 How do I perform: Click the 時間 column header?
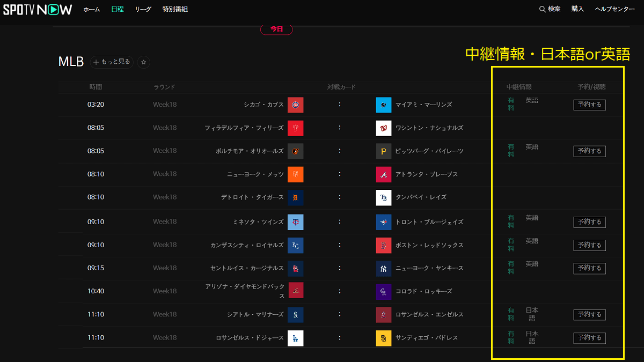pyautogui.click(x=96, y=87)
